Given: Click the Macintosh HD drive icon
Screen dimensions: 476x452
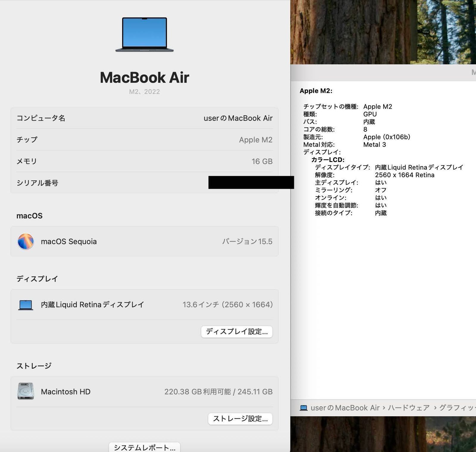Looking at the screenshot, I should click(26, 392).
